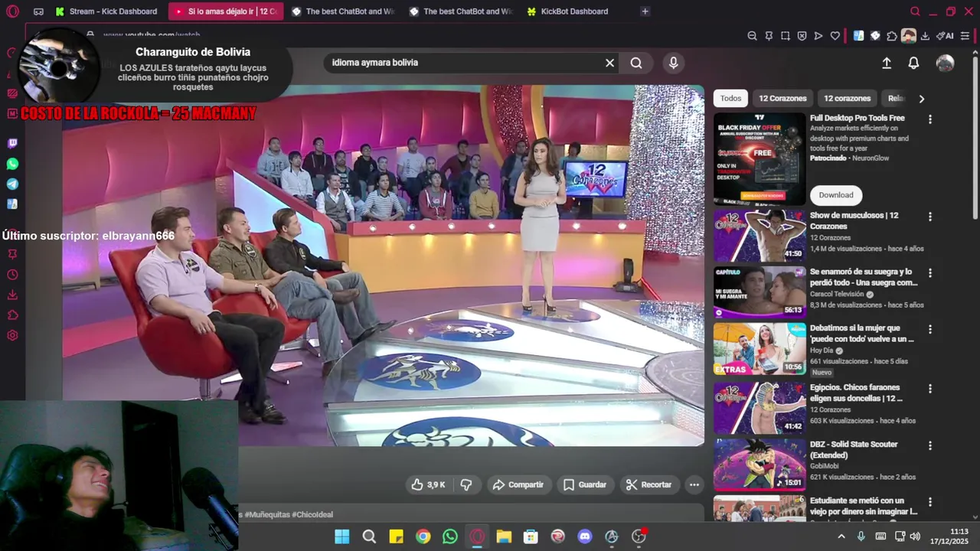Open the extensions puzzle icon in the toolbar

tap(892, 36)
